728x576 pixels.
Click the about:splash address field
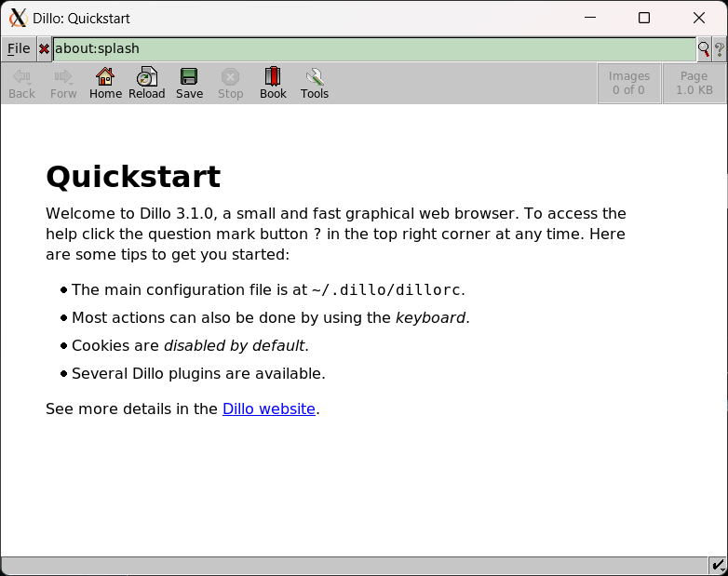pyautogui.click(x=374, y=48)
